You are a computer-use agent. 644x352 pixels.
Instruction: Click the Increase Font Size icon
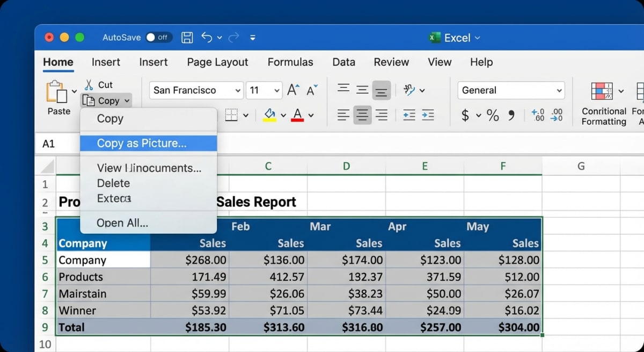[292, 90]
